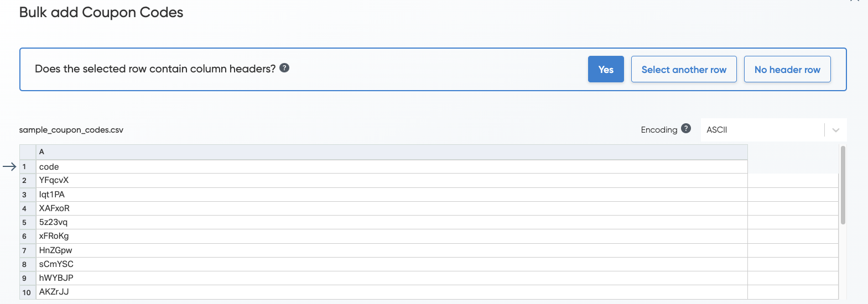Click the arrow pointing at row 1
The height and width of the screenshot is (304, 868).
[x=9, y=166]
